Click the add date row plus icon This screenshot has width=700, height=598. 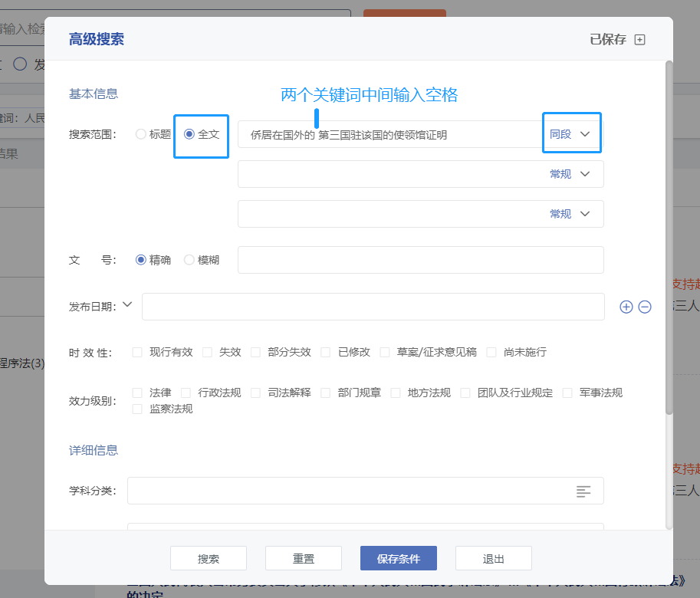click(x=626, y=307)
